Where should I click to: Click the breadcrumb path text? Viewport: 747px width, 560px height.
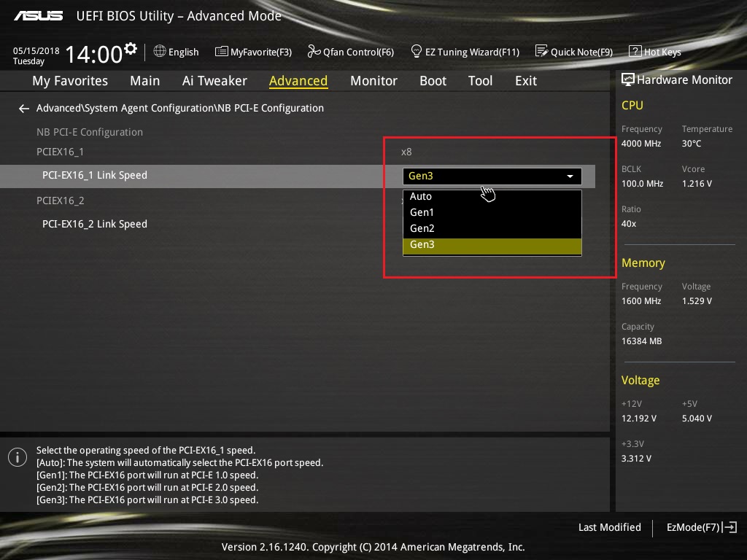coord(180,108)
